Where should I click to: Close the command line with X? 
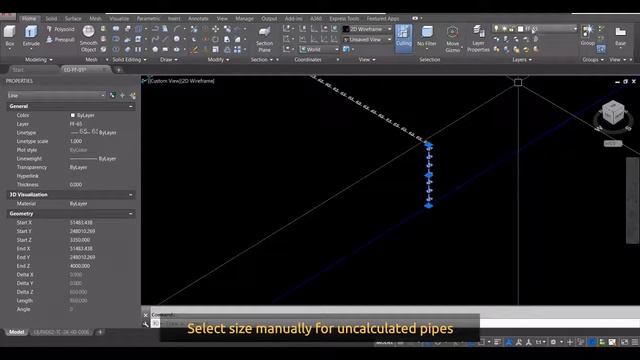[146, 315]
